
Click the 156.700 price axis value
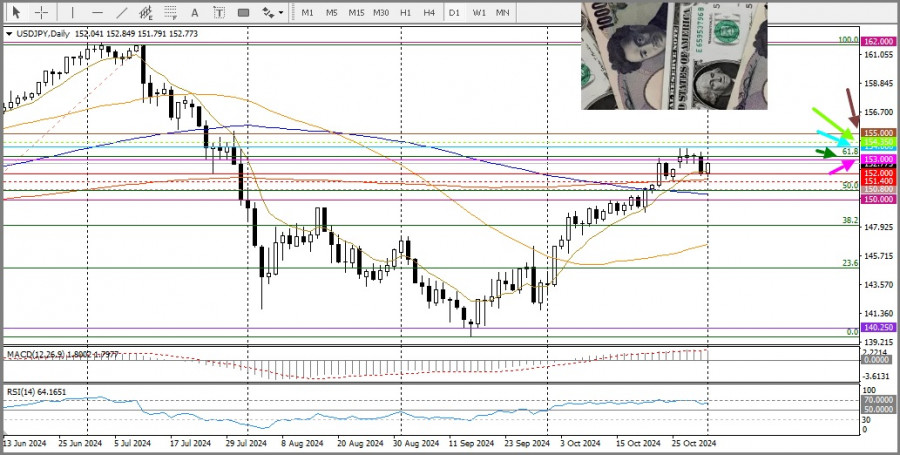pyautogui.click(x=878, y=112)
